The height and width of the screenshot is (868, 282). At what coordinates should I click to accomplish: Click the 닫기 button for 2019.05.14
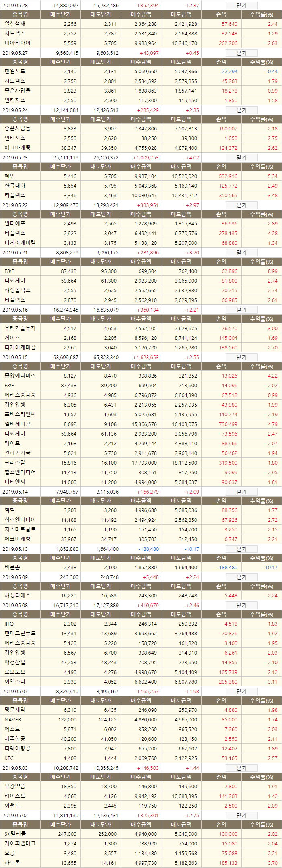(x=241, y=492)
